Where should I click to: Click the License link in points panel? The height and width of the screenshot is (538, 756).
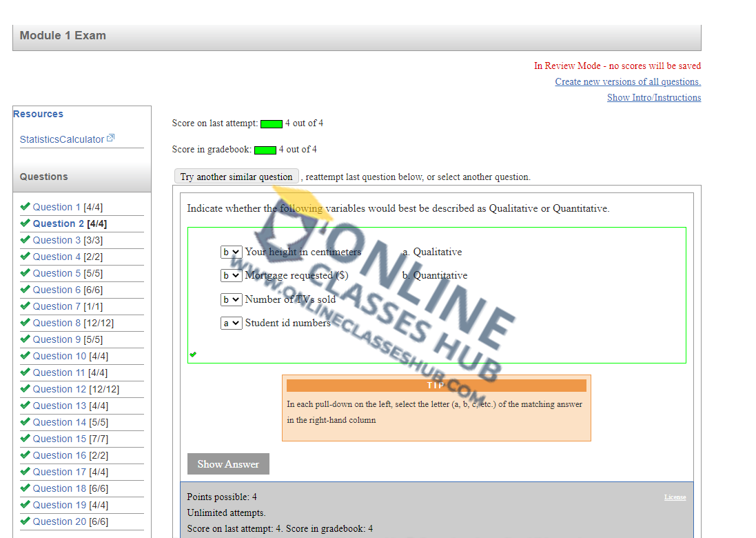675,497
